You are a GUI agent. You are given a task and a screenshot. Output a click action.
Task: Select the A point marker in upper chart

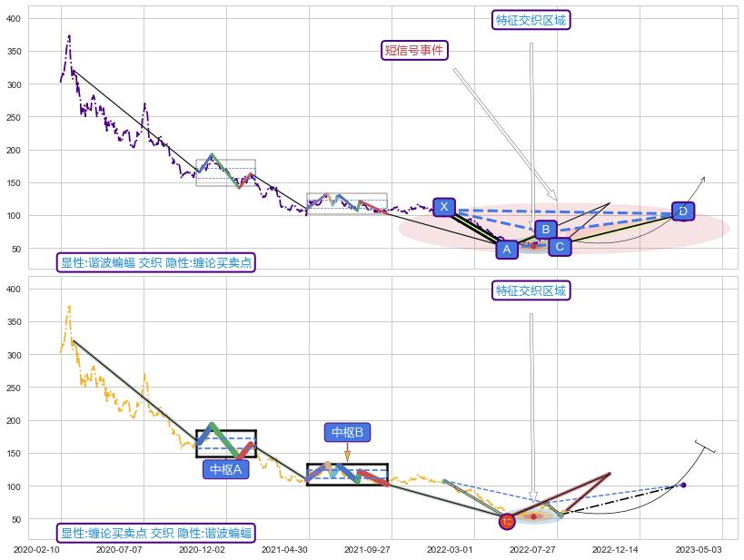pos(507,249)
